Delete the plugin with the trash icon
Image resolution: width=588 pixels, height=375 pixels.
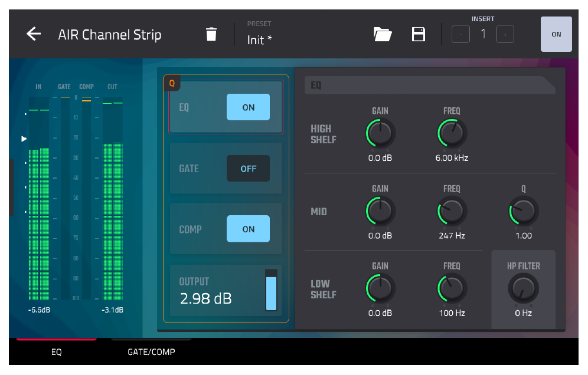click(x=211, y=34)
